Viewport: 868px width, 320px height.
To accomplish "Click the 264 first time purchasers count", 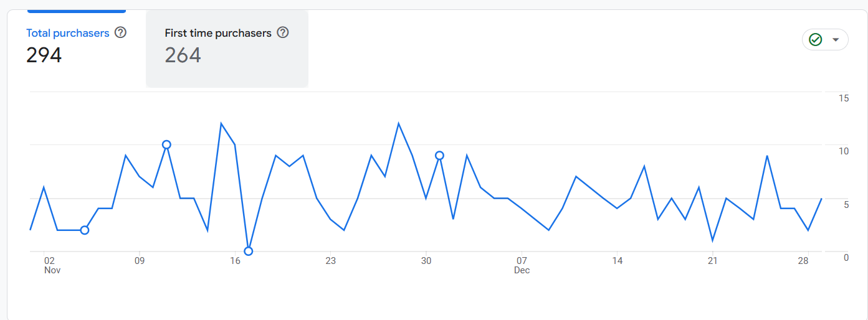I will tap(183, 55).
